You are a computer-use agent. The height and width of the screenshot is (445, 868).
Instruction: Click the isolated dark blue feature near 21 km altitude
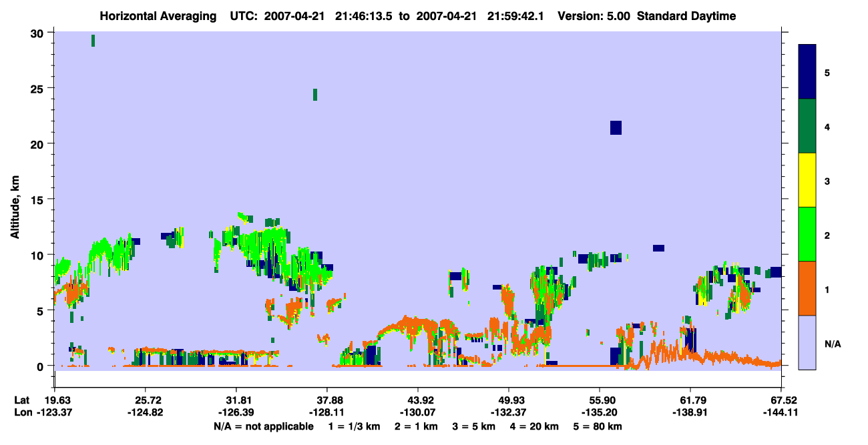tap(616, 127)
